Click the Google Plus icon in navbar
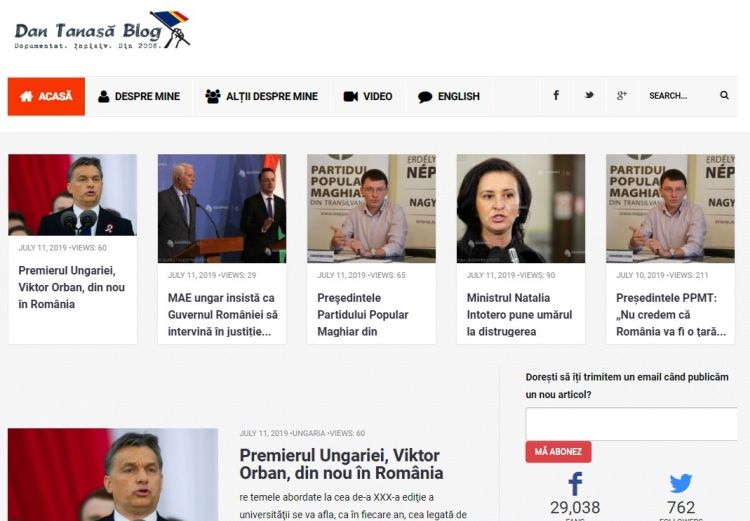Viewport: 750px width, 521px height. pyautogui.click(x=622, y=96)
